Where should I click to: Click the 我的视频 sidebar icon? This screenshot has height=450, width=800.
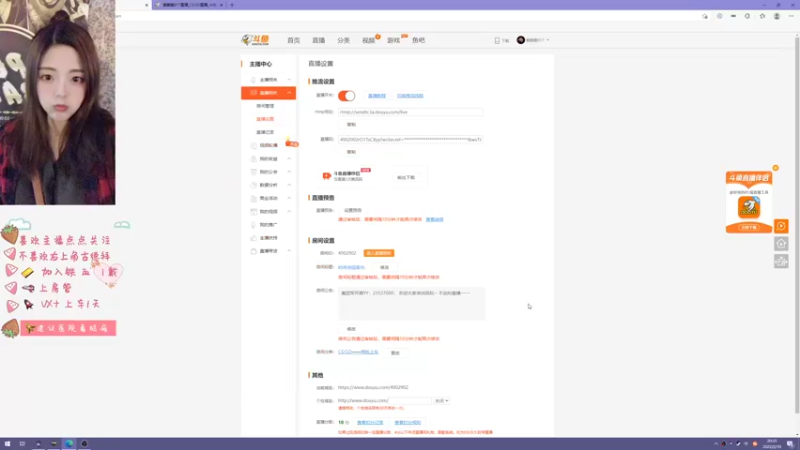(254, 211)
